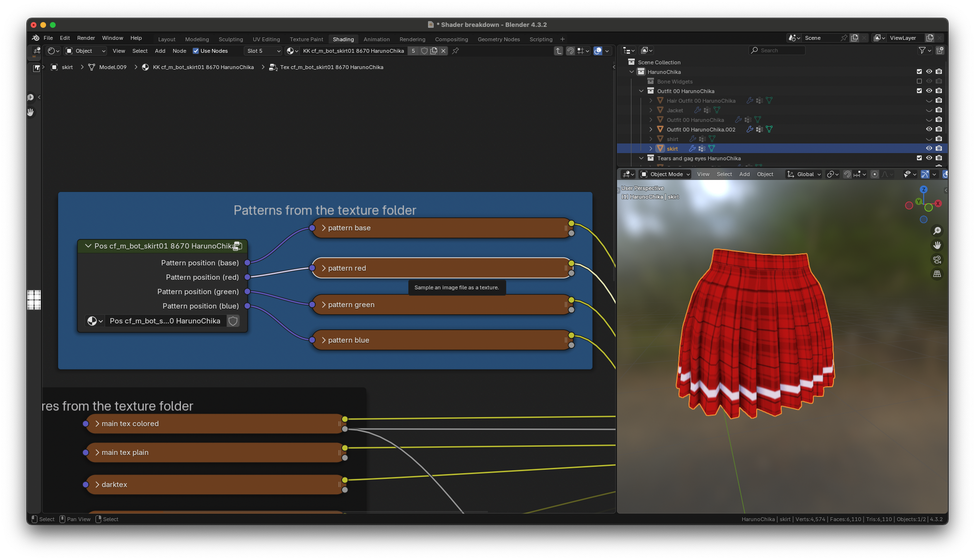Click Model.009 in the breadcrumb path

113,67
